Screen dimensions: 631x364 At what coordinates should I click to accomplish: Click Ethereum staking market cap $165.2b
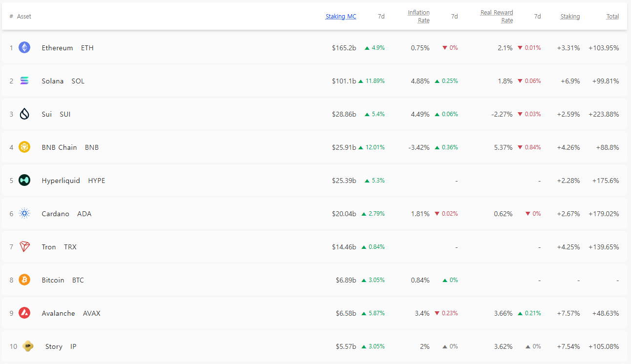344,48
